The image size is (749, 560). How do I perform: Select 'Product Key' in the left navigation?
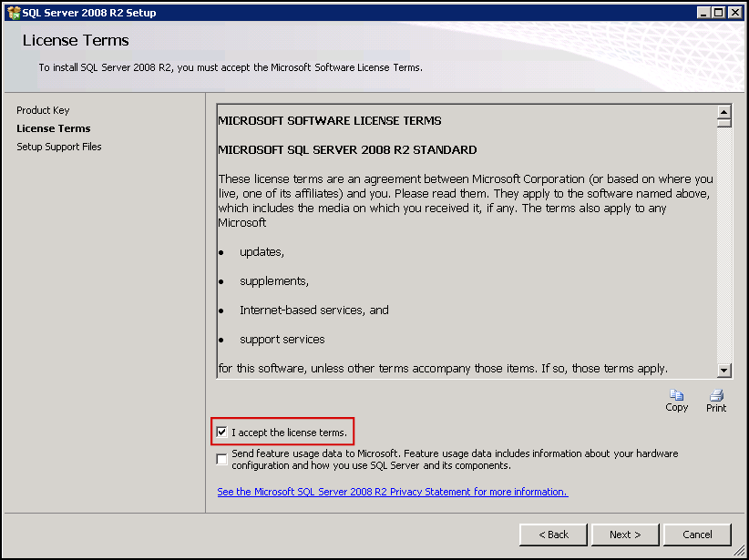click(x=41, y=110)
